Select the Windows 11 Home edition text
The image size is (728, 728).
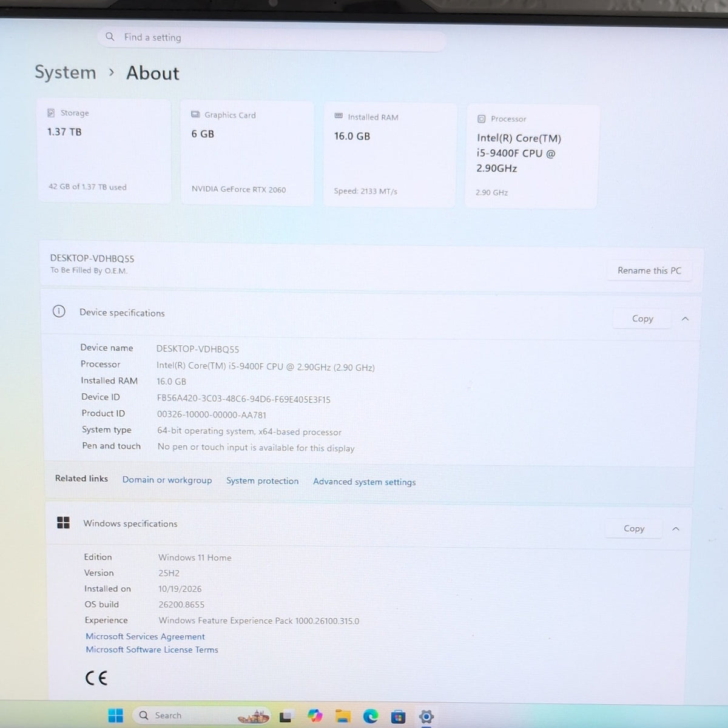[x=195, y=558]
